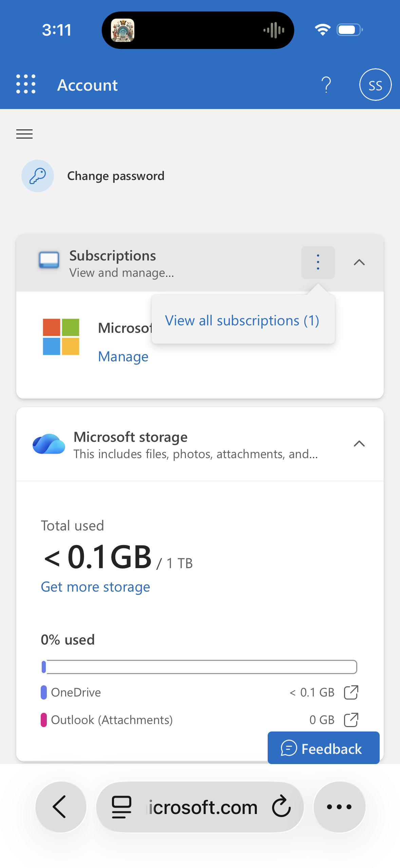Tap the audio waveform indicator
The image size is (400, 868).
click(274, 30)
